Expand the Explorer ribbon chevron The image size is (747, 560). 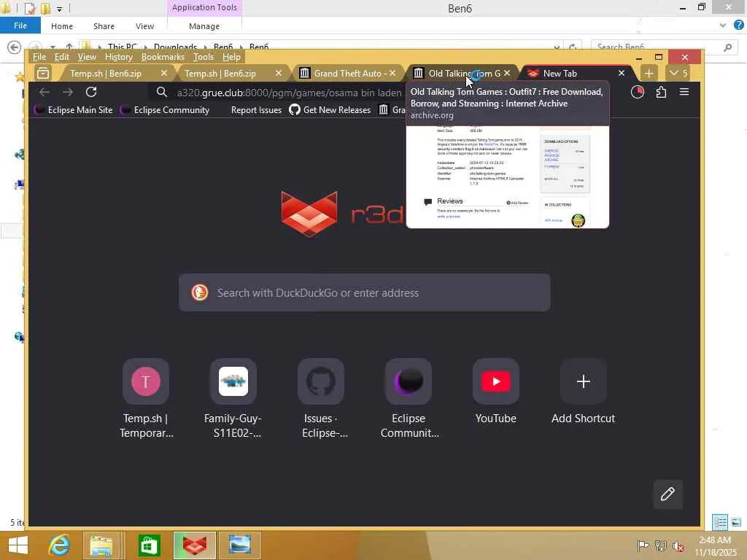point(723,26)
